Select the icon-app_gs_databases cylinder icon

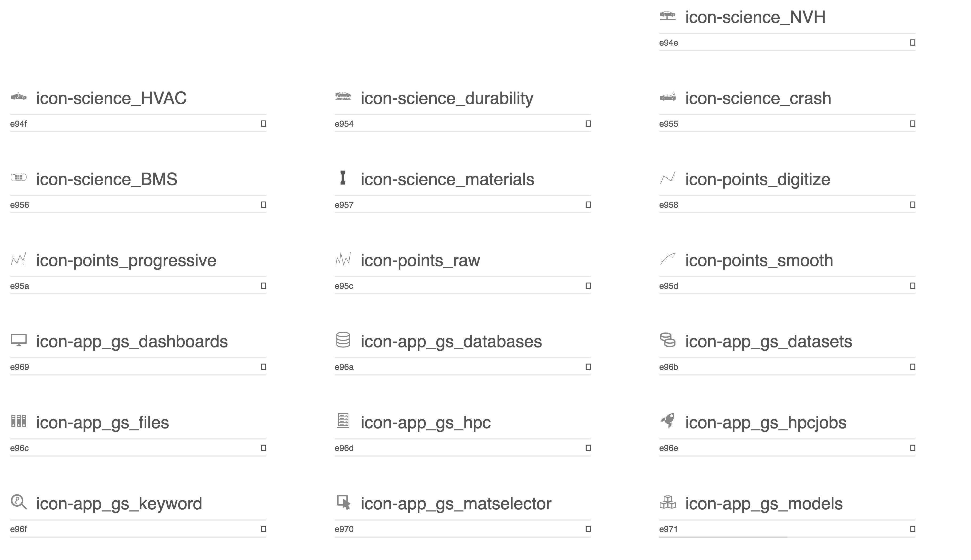[343, 340]
